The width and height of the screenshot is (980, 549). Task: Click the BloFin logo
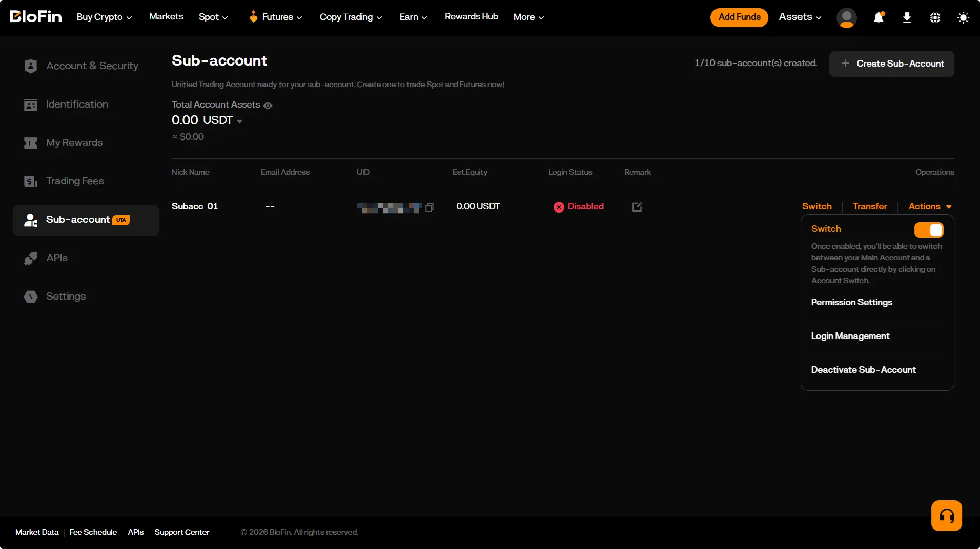[36, 17]
